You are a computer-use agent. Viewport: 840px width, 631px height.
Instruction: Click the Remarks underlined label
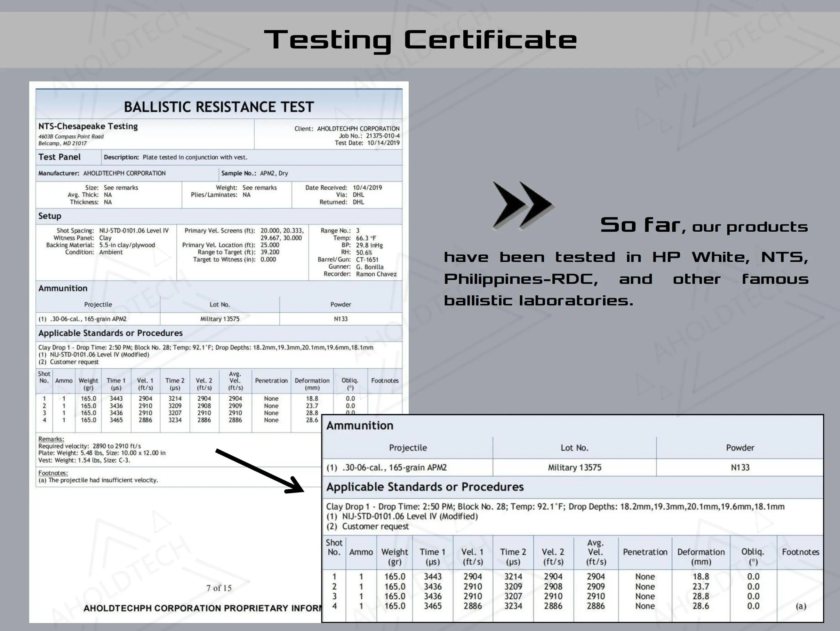pos(51,439)
